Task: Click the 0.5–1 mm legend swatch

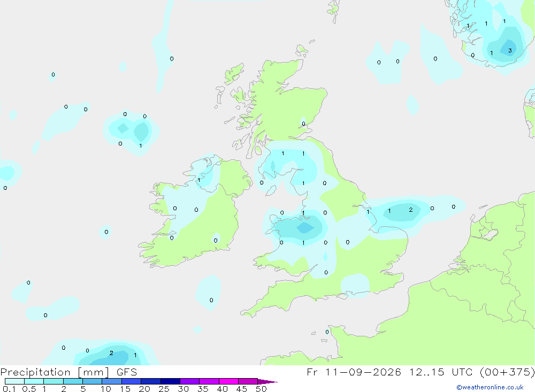Action: click(x=34, y=381)
